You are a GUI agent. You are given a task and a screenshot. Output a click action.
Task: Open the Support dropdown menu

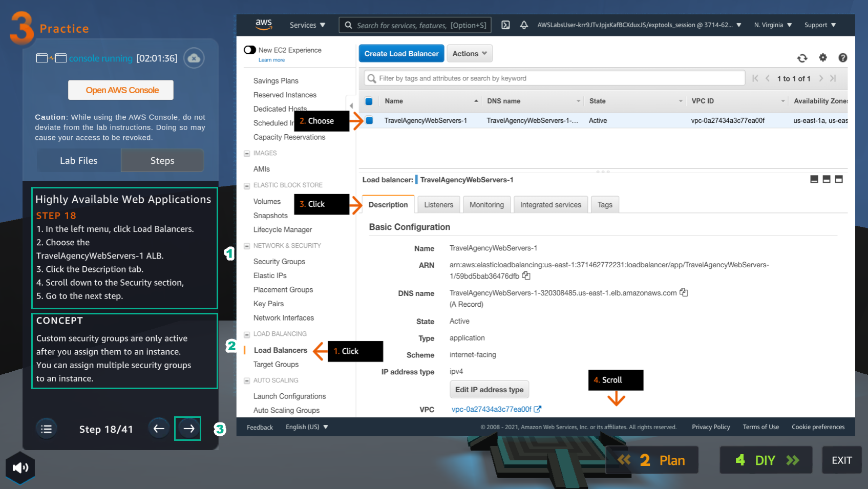pyautogui.click(x=820, y=25)
